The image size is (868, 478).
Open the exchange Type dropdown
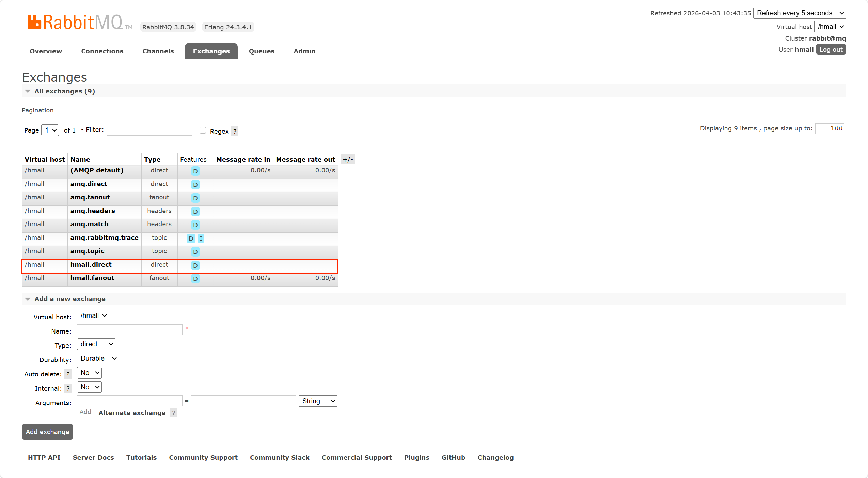point(96,344)
